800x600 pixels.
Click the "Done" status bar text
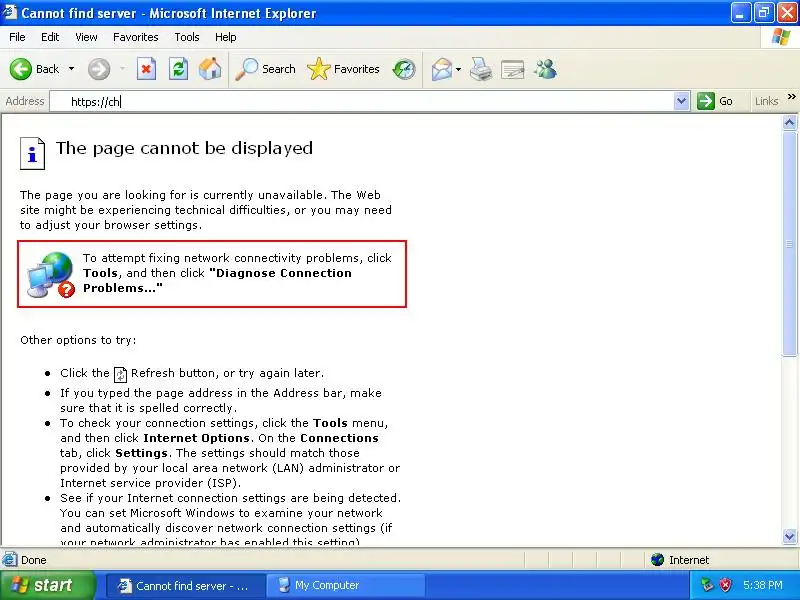tap(34, 560)
